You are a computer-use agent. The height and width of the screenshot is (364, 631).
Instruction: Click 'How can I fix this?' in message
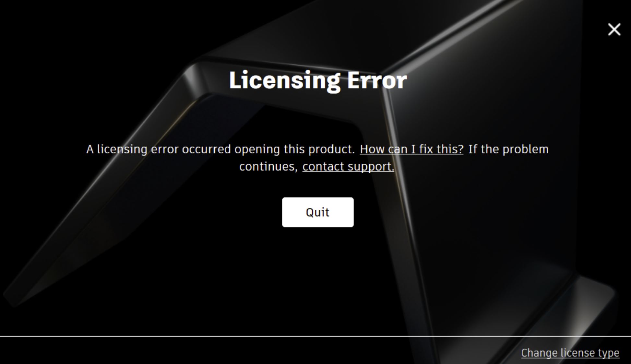[x=411, y=149]
